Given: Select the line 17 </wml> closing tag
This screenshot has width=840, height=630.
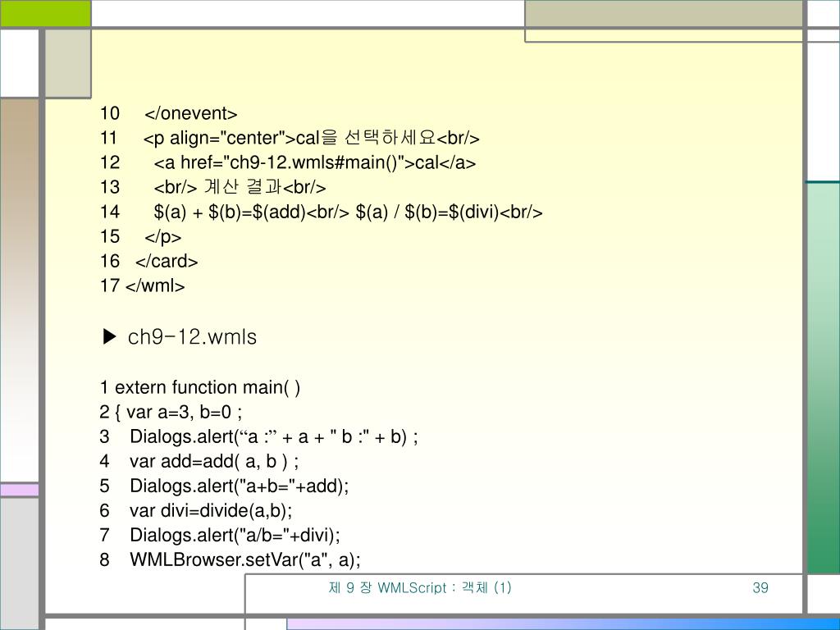Looking at the screenshot, I should pyautogui.click(x=142, y=286).
